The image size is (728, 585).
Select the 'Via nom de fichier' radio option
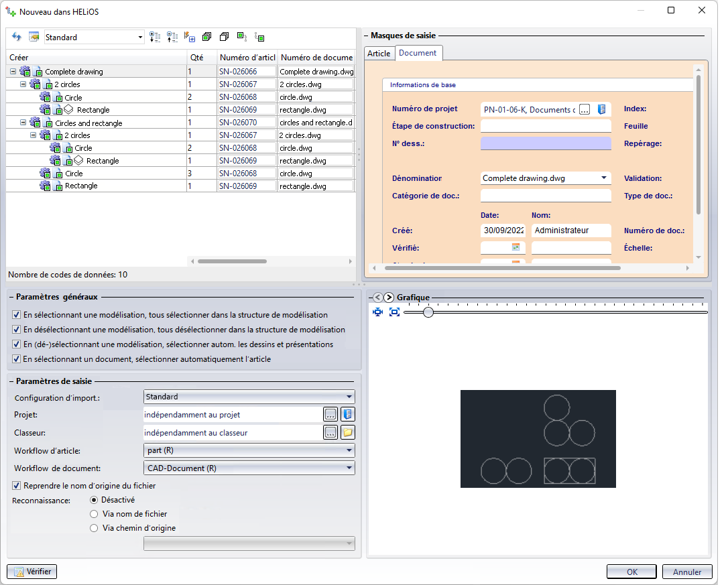tap(94, 514)
